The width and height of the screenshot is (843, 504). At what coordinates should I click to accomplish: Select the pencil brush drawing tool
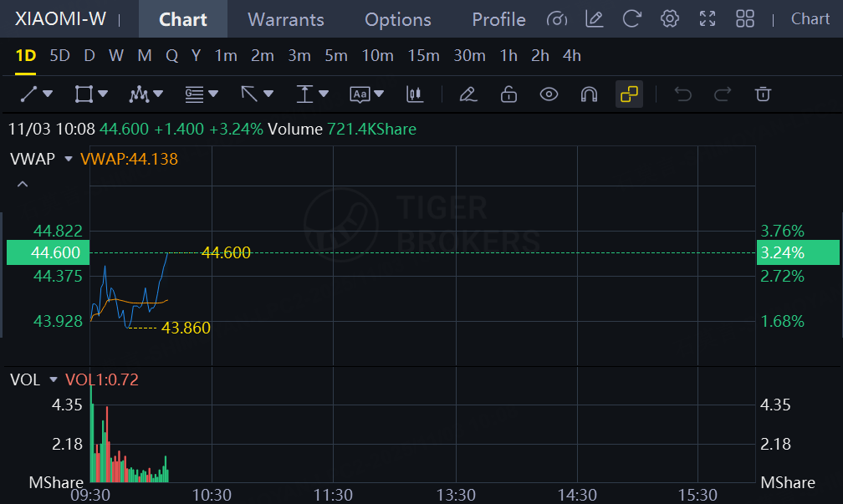click(x=468, y=94)
